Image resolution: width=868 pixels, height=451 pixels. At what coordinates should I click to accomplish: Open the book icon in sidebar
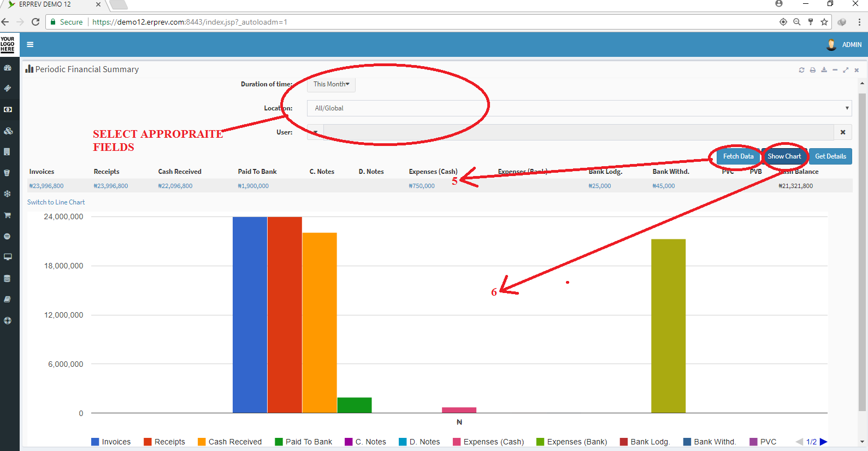[x=8, y=299]
